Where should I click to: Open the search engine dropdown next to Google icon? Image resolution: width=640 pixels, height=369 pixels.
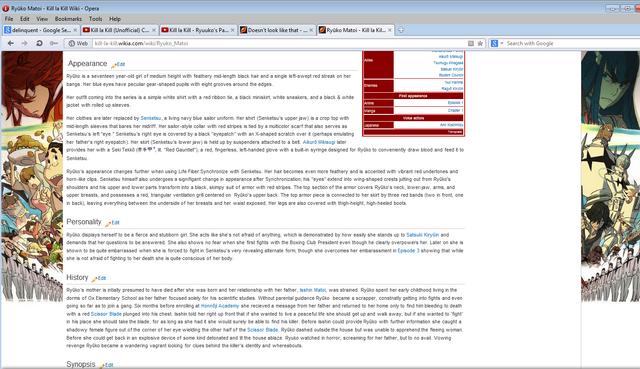pyautogui.click(x=502, y=43)
